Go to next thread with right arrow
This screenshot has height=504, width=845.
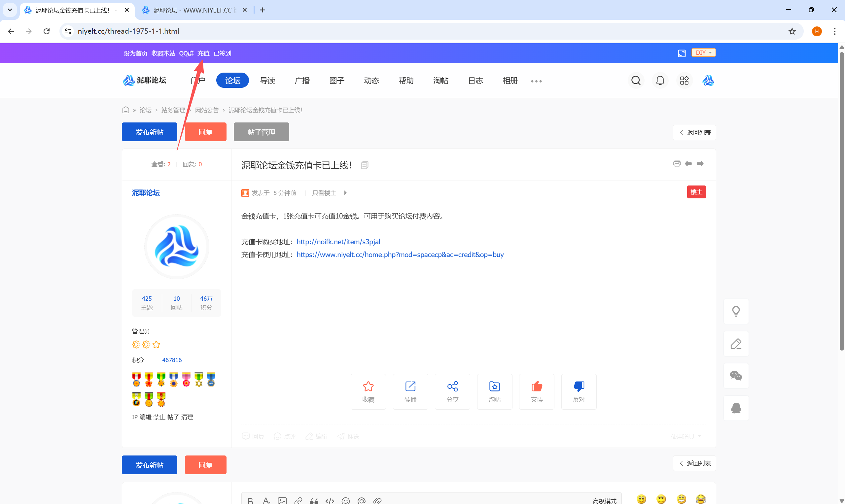point(700,164)
